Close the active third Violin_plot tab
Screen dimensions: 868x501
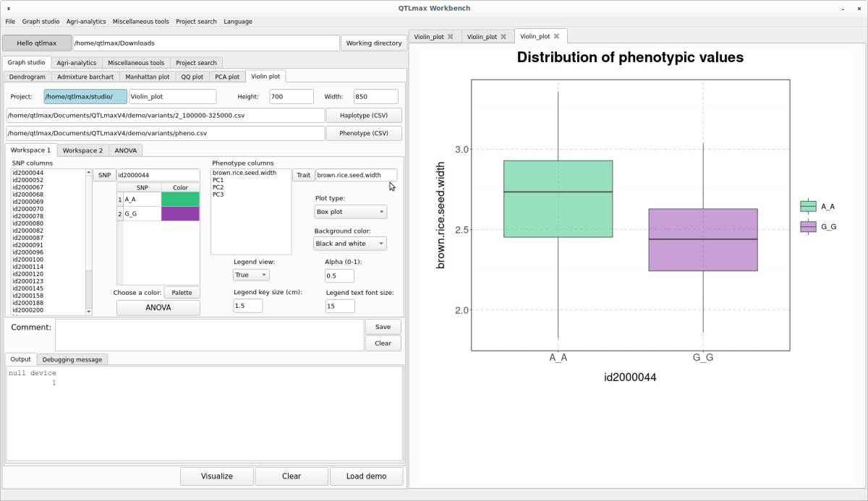(556, 36)
